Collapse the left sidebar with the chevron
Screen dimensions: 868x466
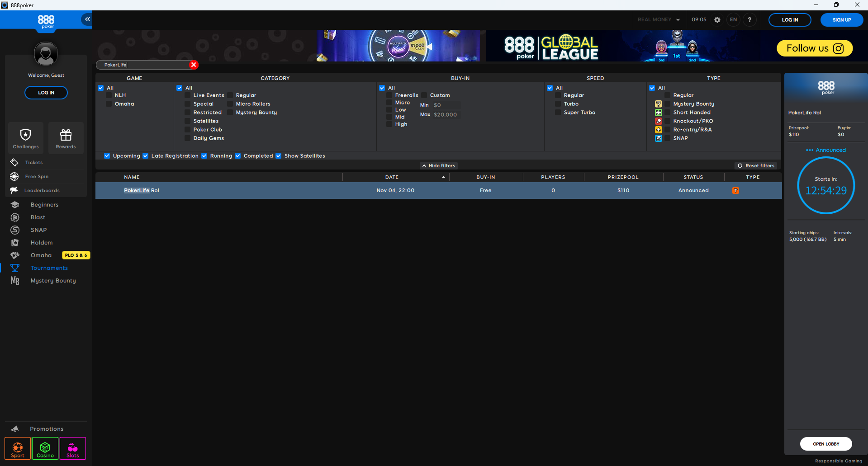[x=86, y=19]
